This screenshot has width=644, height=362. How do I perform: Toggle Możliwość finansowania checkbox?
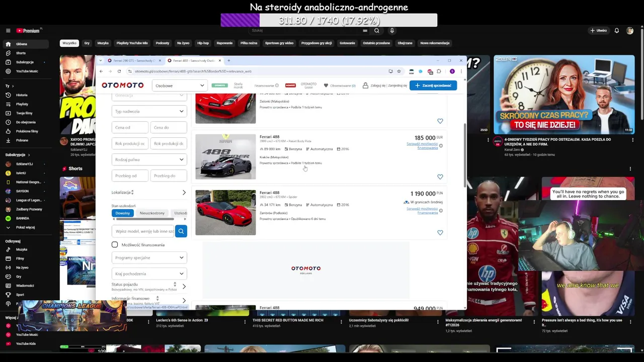[x=115, y=245]
